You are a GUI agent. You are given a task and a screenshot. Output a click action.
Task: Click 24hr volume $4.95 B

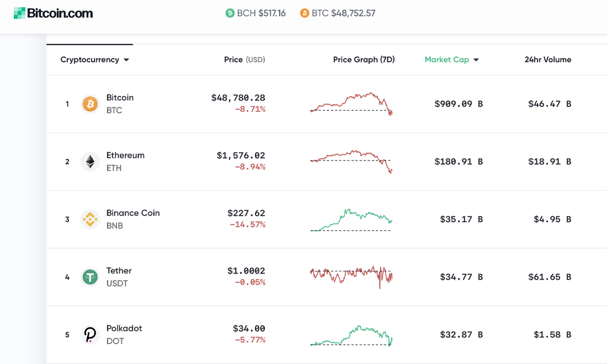pyautogui.click(x=552, y=220)
